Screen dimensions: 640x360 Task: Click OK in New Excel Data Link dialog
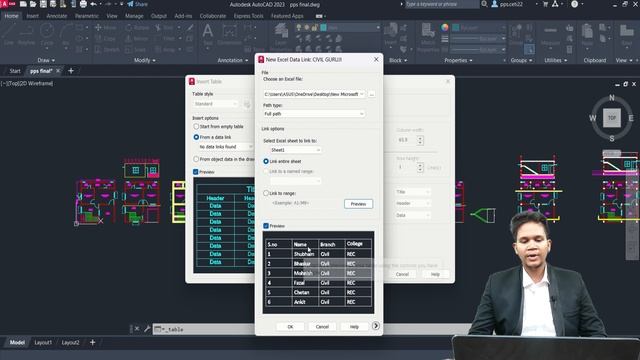click(290, 327)
